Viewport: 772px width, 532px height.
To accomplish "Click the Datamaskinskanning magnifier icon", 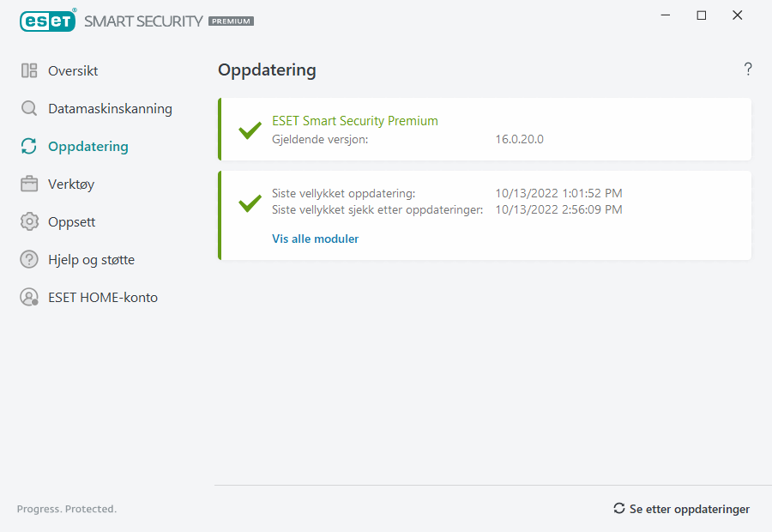I will point(29,109).
